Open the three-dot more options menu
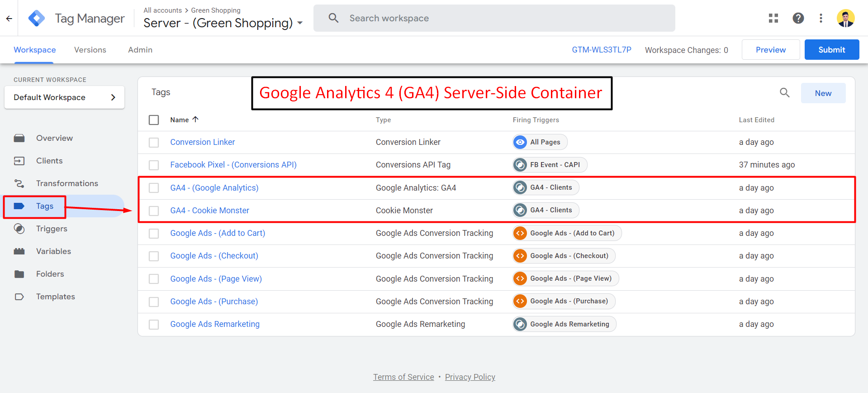868x393 pixels. pyautogui.click(x=821, y=18)
